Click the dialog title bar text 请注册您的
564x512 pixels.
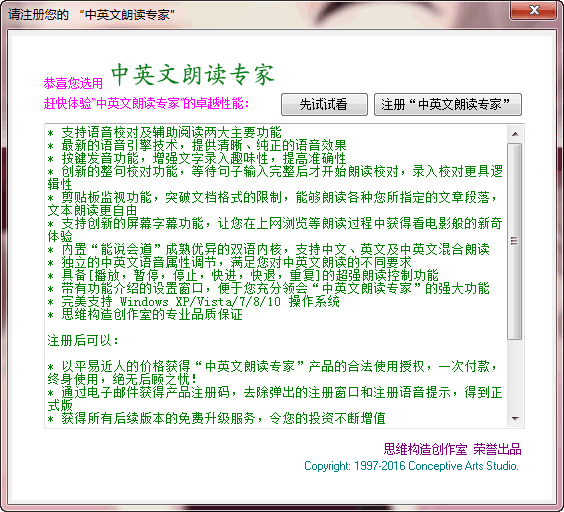[38, 15]
